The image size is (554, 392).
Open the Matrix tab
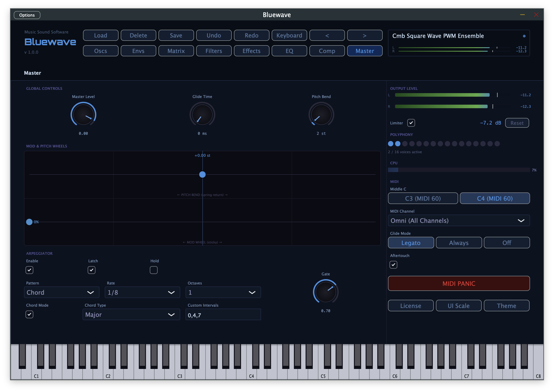[176, 51]
